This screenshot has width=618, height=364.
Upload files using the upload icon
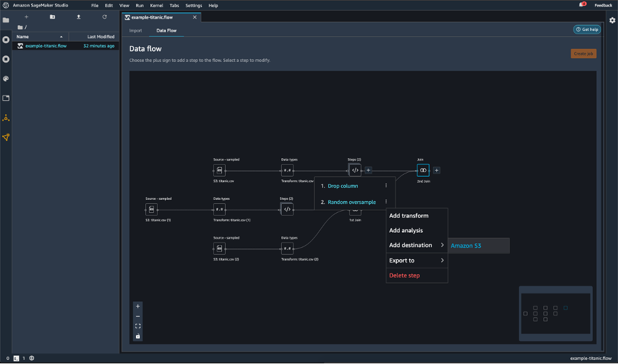79,17
